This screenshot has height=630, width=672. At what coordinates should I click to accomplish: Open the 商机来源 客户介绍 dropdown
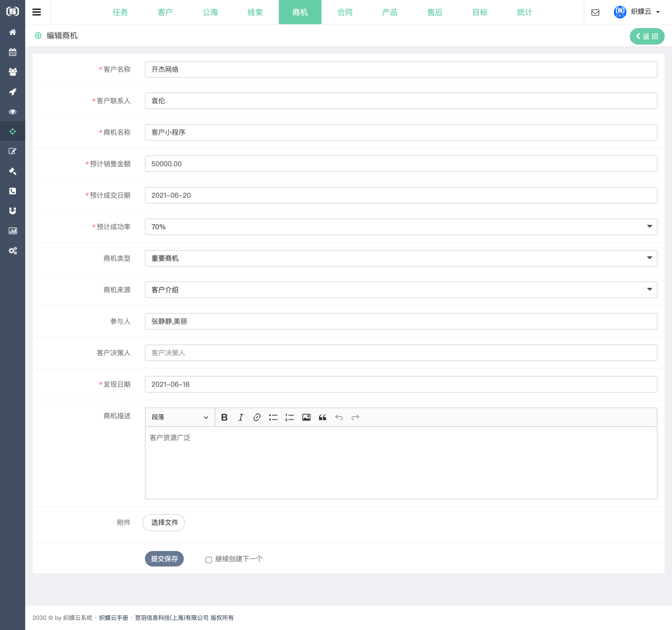click(x=400, y=290)
